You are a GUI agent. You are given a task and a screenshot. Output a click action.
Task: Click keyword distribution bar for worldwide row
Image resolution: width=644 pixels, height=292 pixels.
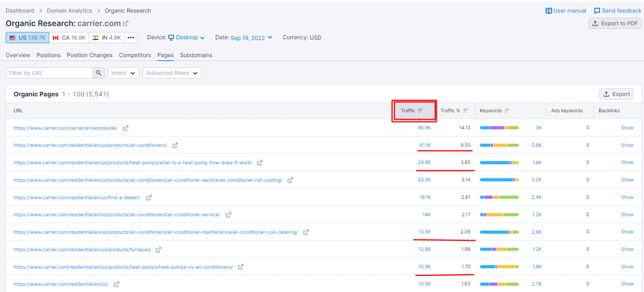coord(499,128)
